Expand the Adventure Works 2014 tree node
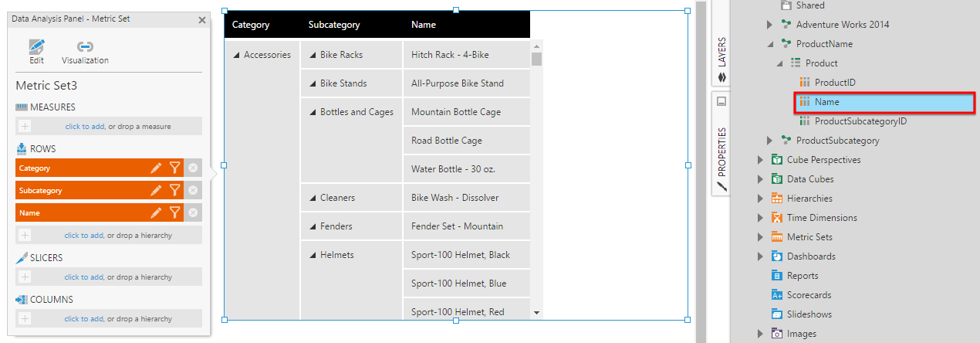The width and height of the screenshot is (980, 343). pyautogui.click(x=769, y=25)
